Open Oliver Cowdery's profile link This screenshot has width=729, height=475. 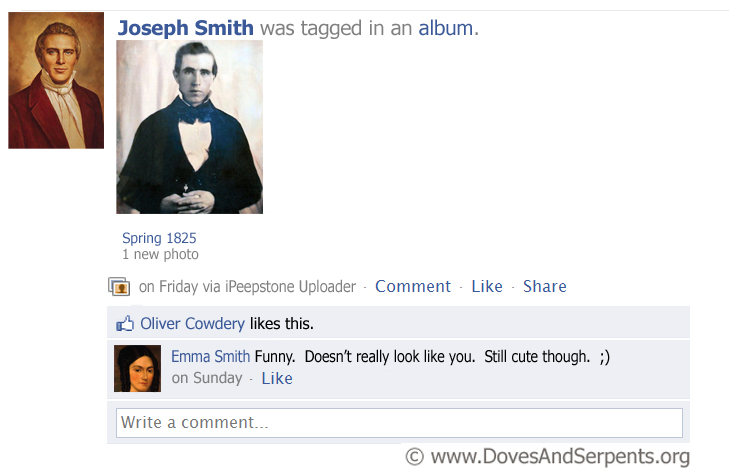(192, 323)
